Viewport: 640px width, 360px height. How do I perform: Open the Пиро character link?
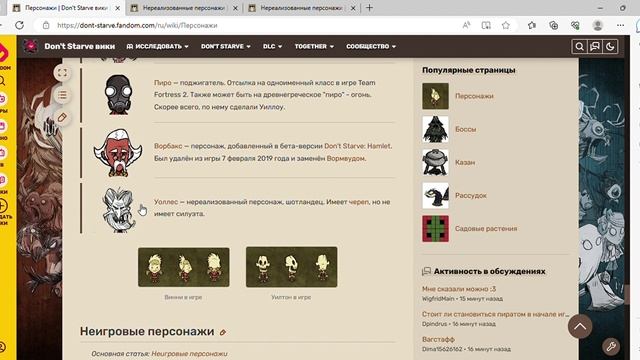tap(162, 82)
